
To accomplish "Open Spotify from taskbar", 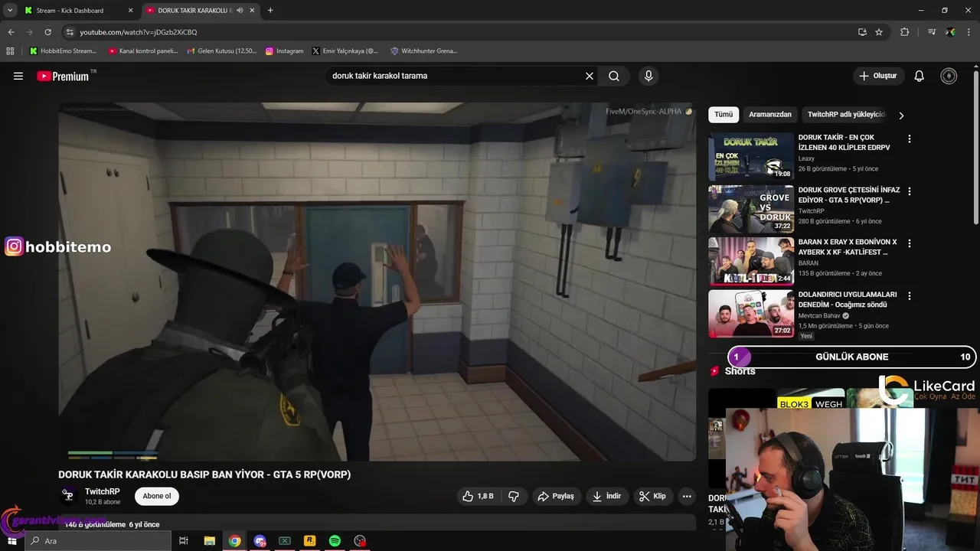I will click(335, 541).
